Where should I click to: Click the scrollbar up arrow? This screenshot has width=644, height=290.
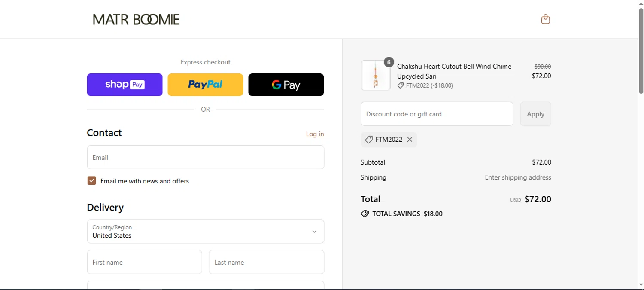(x=641, y=3)
